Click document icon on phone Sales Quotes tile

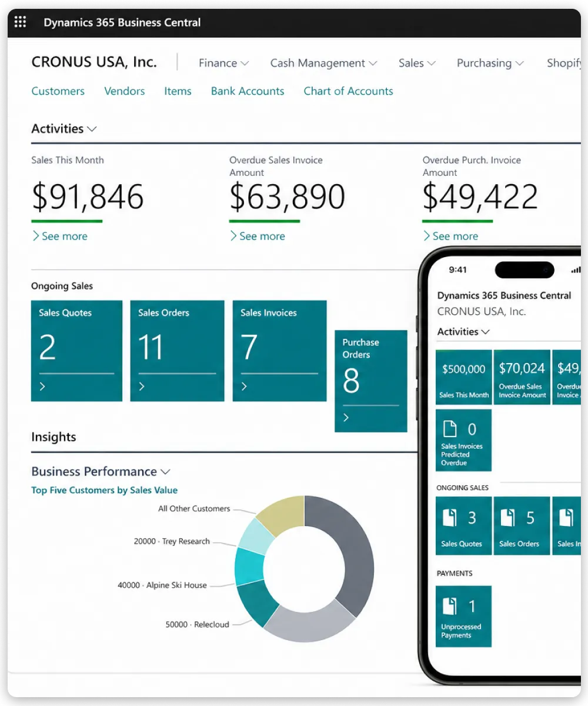449,518
